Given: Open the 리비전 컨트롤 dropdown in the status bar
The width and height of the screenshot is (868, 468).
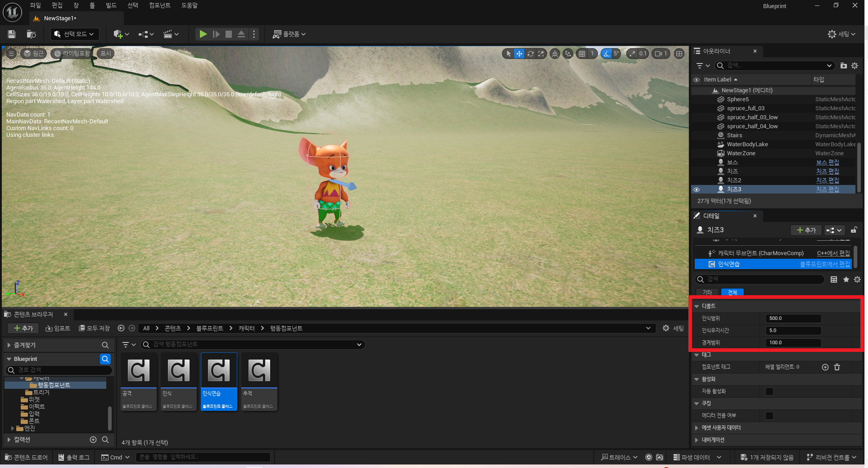Looking at the screenshot, I should (x=831, y=458).
